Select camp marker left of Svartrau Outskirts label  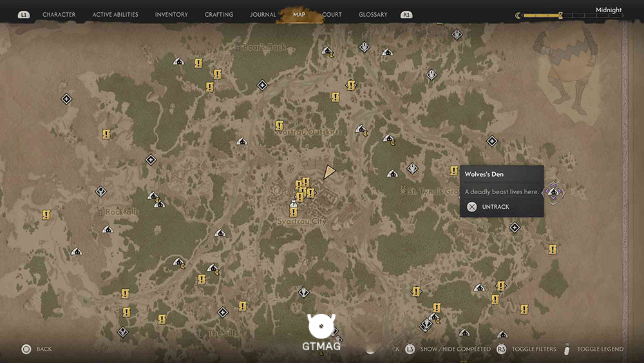click(x=241, y=142)
